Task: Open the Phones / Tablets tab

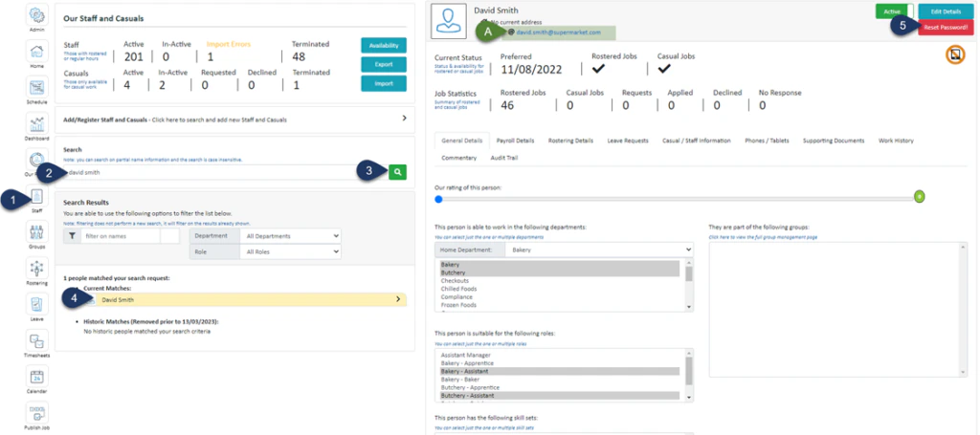Action: point(767,141)
